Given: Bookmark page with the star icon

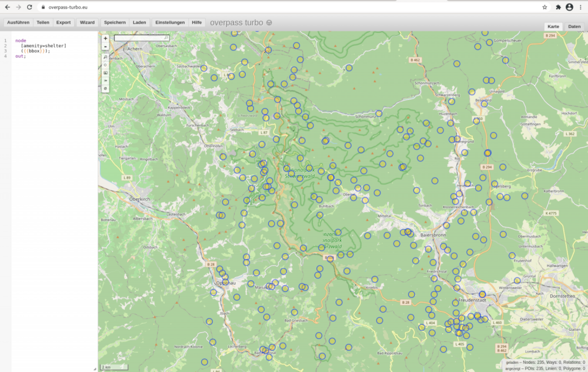Looking at the screenshot, I should [544, 7].
